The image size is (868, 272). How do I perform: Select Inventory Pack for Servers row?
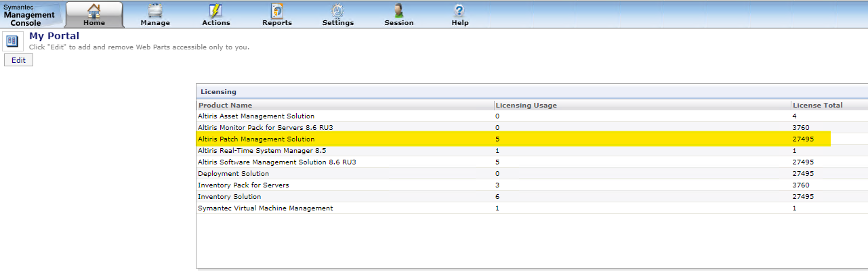click(532, 185)
